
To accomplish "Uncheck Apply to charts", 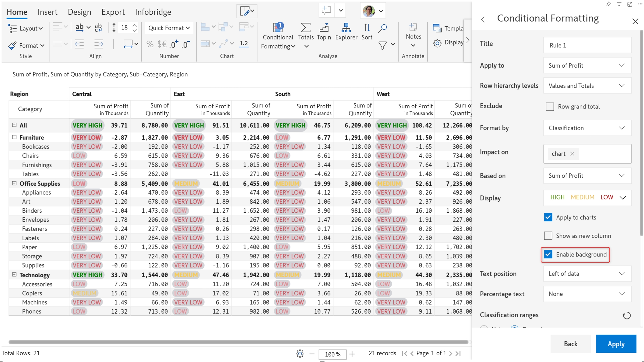I will coord(548,217).
